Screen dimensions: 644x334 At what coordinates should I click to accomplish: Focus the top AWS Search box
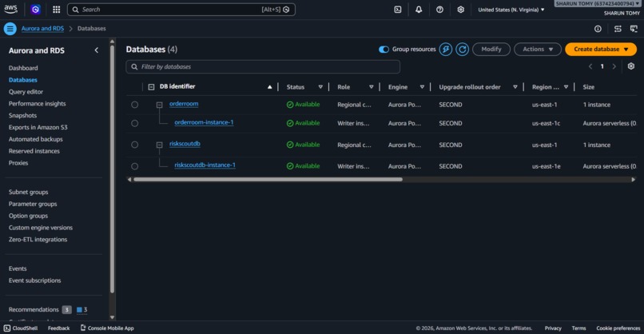click(181, 10)
